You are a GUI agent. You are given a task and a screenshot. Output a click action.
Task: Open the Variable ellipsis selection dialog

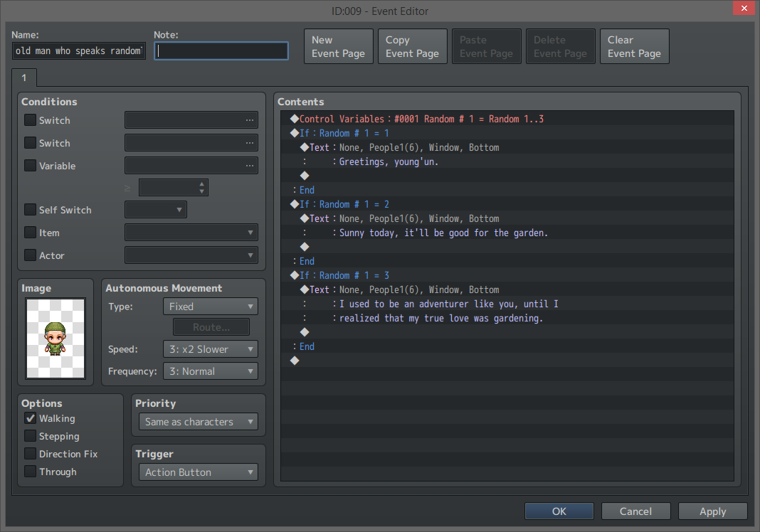[250, 165]
